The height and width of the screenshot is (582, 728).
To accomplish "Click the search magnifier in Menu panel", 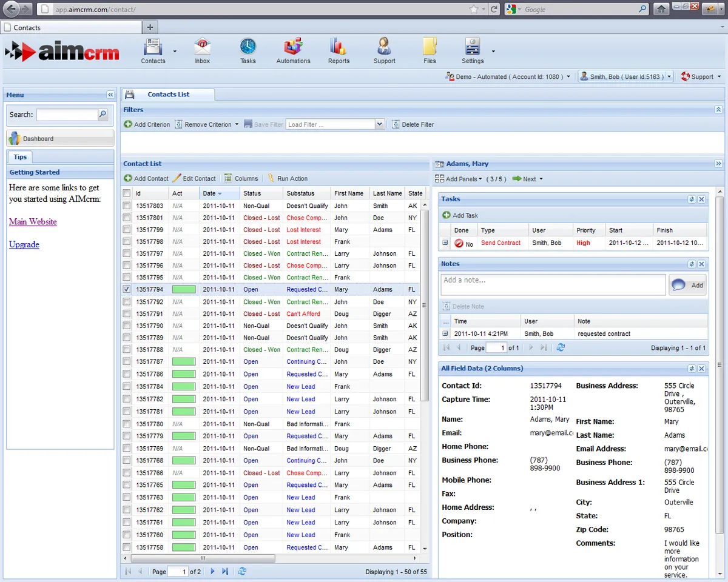I will 103,115.
